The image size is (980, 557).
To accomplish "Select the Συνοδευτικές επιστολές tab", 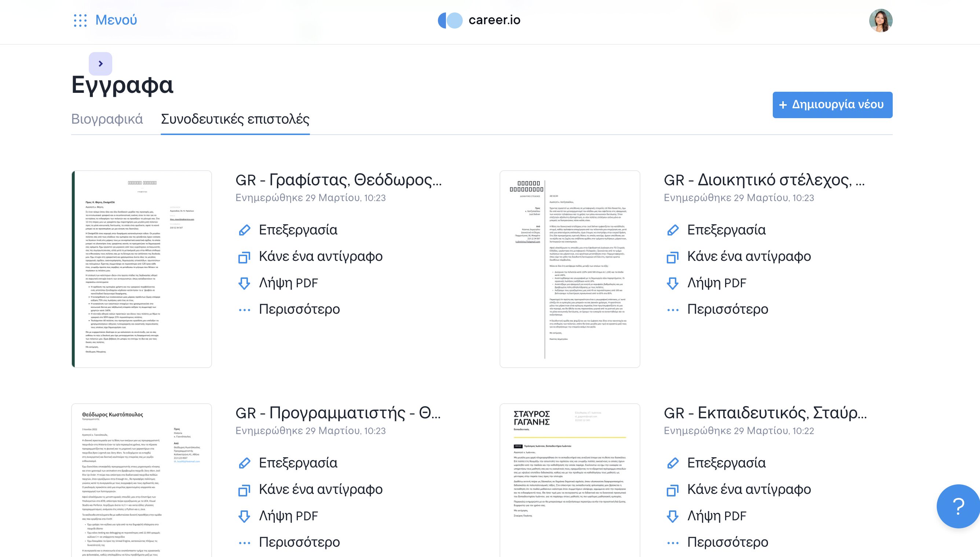I will coord(235,119).
